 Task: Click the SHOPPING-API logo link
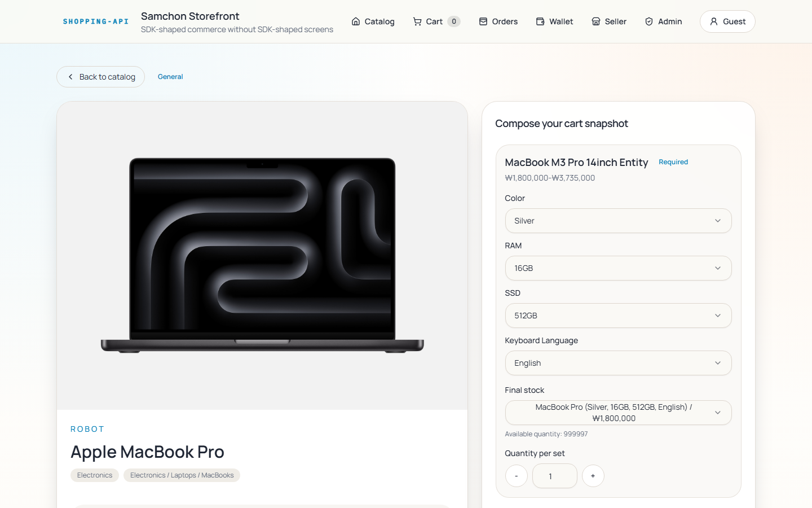click(x=96, y=21)
